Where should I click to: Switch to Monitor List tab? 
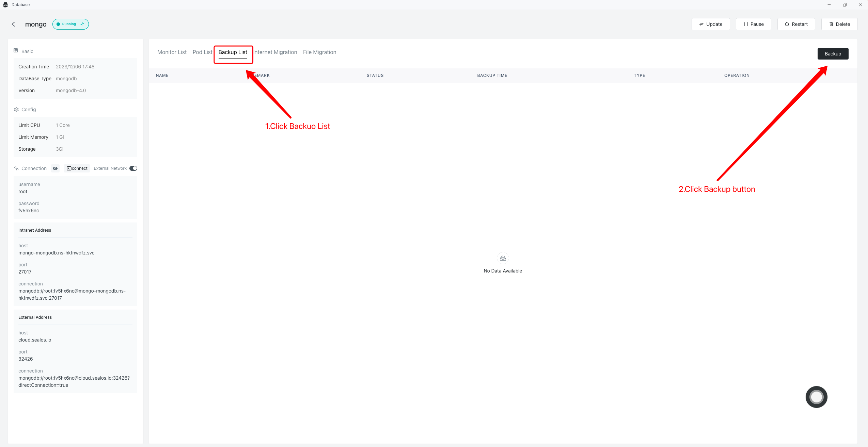pos(172,52)
